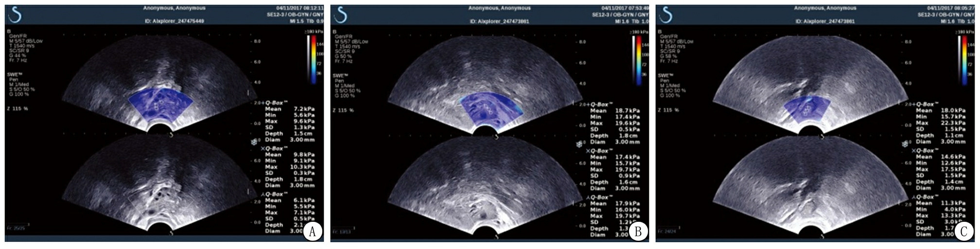Click the Z 115 % zoom label in panel B
The image size is (980, 249).
343,110
